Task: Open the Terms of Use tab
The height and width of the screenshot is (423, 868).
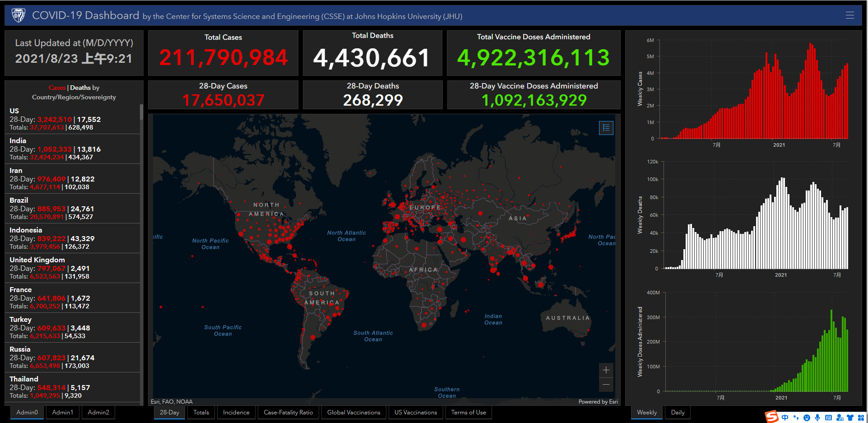Action: [468, 412]
